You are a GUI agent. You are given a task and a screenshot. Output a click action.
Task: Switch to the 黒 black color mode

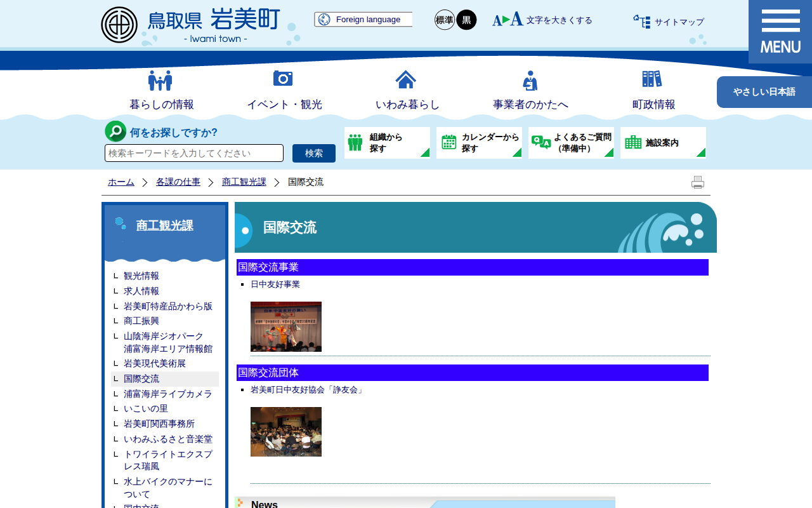coord(466,20)
